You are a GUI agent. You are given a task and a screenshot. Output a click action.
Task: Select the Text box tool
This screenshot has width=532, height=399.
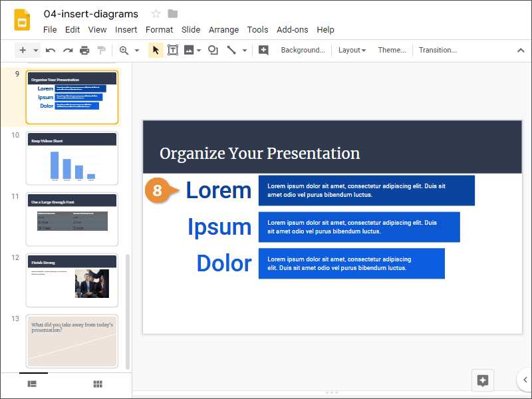(x=173, y=51)
